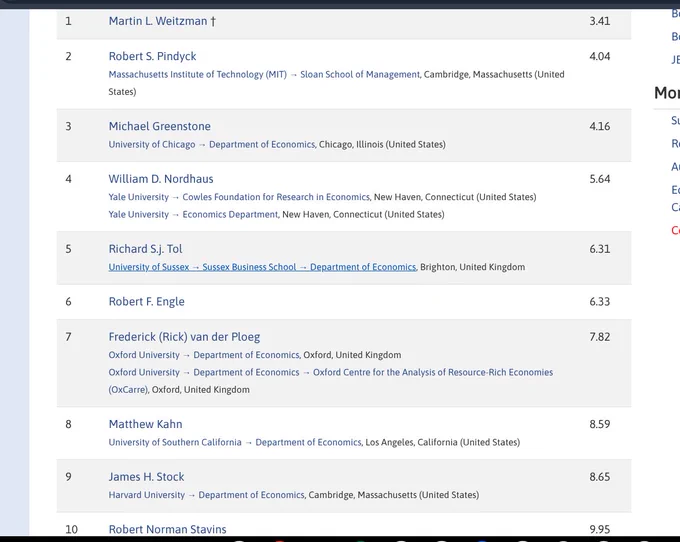Click rank number 10 beside Stavins
The height and width of the screenshot is (542, 680).
tap(71, 529)
